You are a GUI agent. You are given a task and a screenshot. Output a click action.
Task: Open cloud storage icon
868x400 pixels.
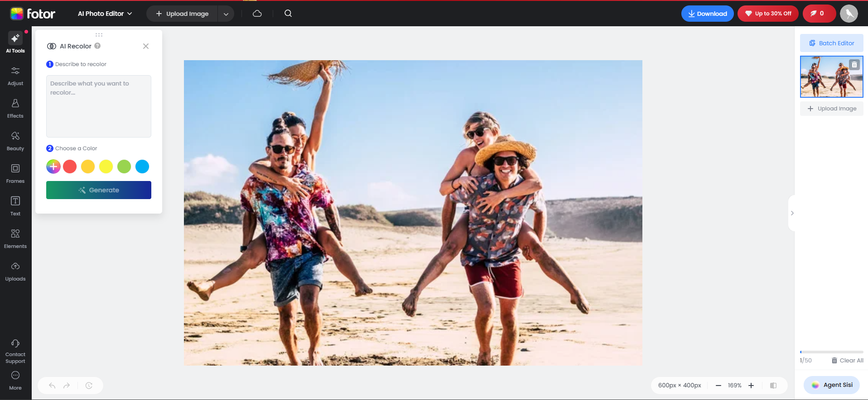tap(257, 14)
